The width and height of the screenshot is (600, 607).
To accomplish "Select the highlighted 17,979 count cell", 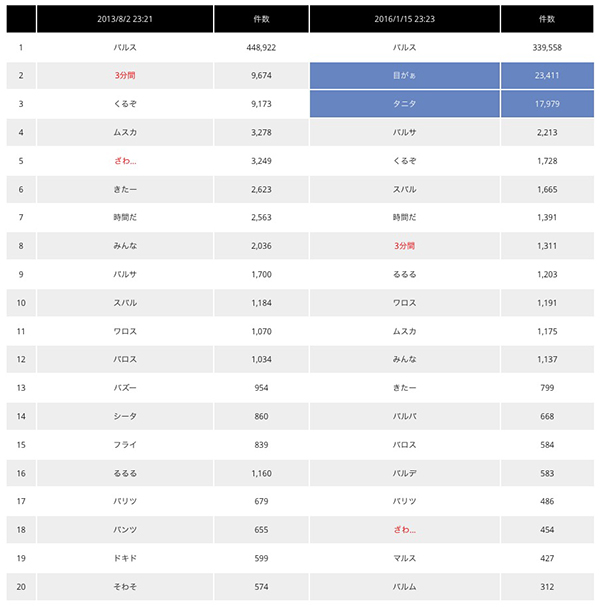I will [547, 103].
